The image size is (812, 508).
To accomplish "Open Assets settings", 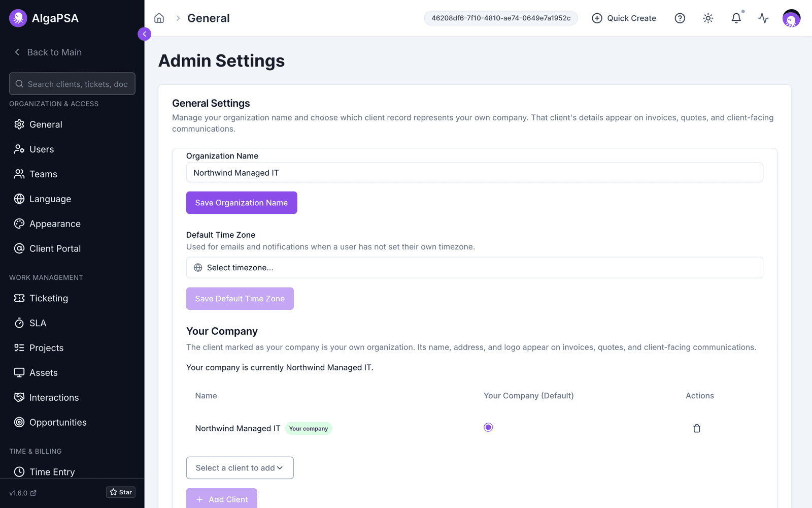I will (72, 373).
